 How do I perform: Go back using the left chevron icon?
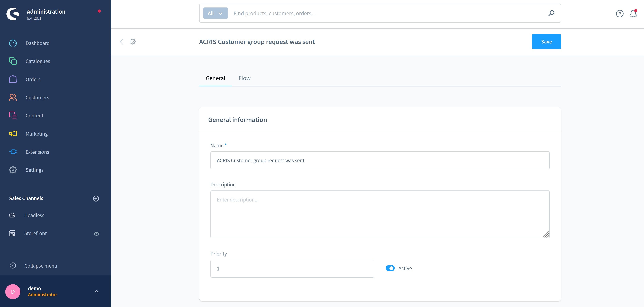122,41
